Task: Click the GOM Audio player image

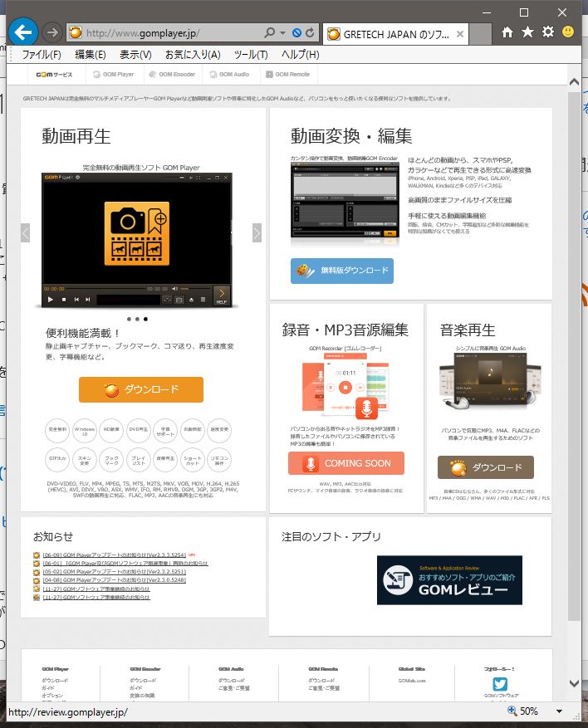Action: click(x=491, y=382)
